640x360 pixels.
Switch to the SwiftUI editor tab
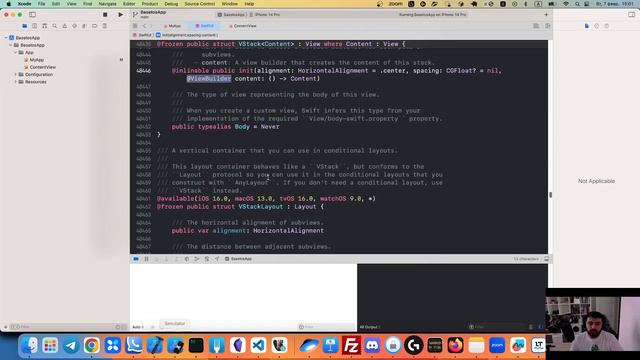tap(204, 26)
